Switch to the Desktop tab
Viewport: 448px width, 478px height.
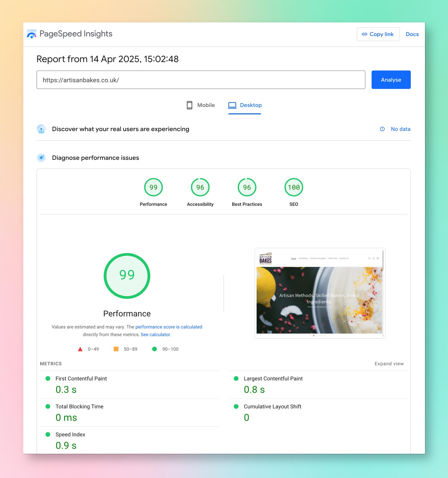(x=245, y=105)
